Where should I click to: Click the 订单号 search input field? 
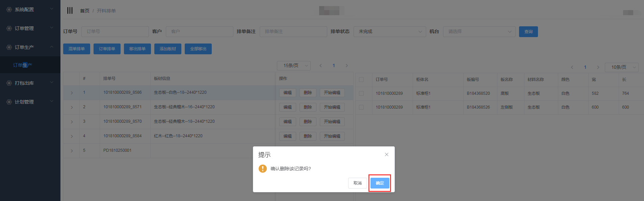coord(115,31)
